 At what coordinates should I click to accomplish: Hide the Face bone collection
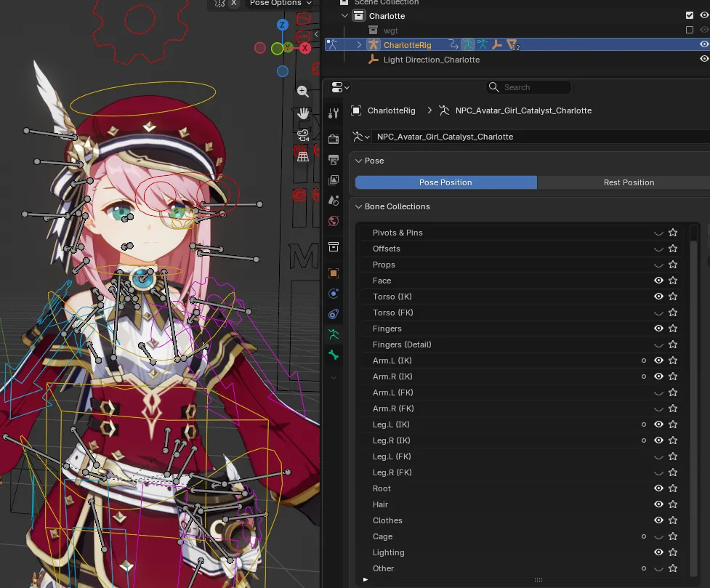(658, 281)
